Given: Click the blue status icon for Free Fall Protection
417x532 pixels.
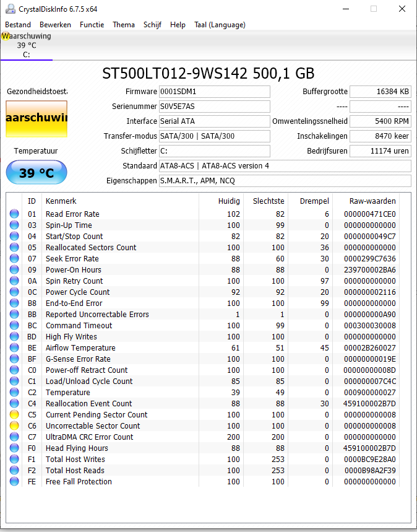Looking at the screenshot, I should 14,481.
